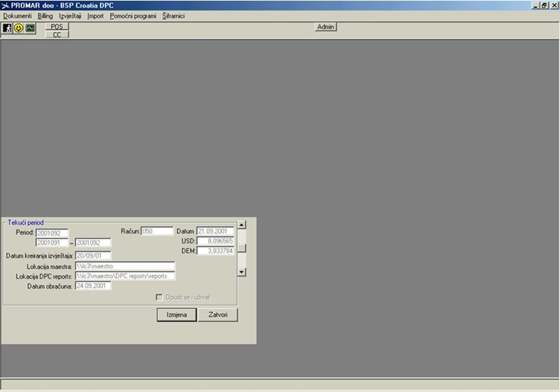Click the USD exchange rate field
This screenshot has width=560, height=392.
tap(216, 241)
